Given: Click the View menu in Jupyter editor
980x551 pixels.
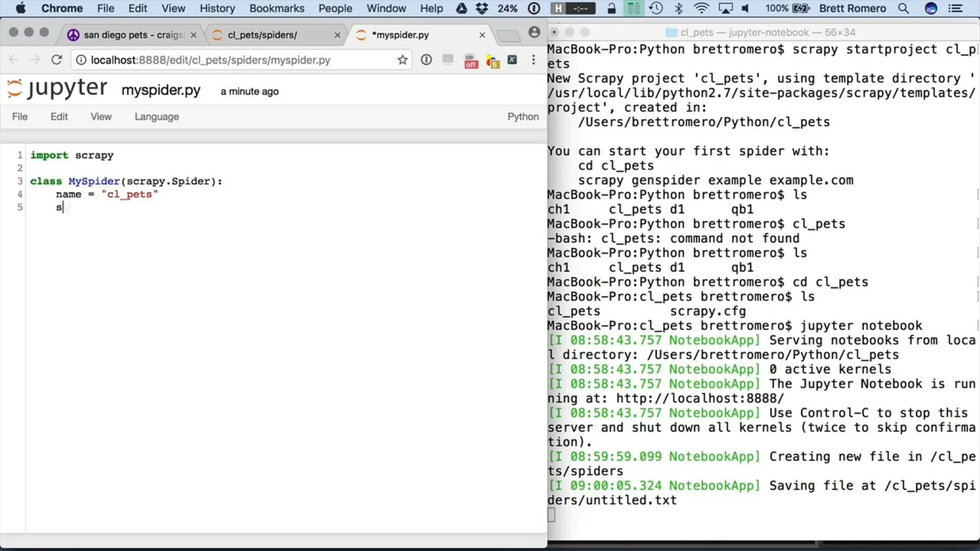Looking at the screenshot, I should click(x=101, y=116).
